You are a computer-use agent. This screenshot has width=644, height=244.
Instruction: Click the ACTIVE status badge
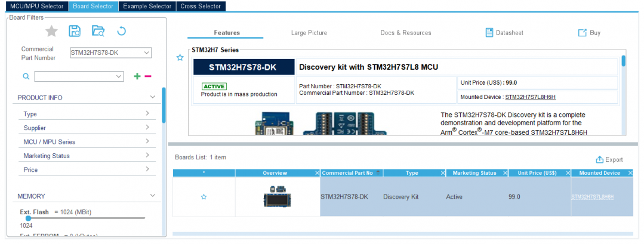click(214, 87)
